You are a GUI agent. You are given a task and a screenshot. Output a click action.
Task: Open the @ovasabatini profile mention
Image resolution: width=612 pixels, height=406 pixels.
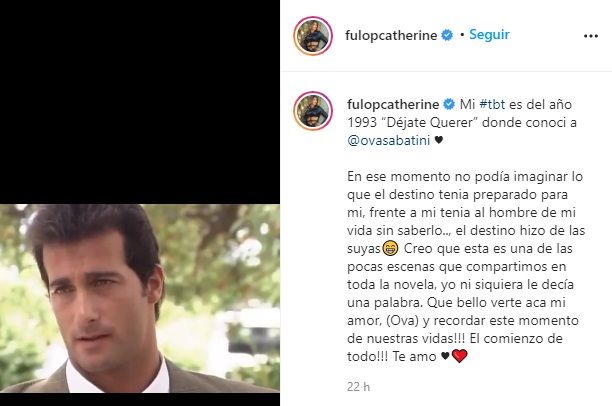point(388,140)
